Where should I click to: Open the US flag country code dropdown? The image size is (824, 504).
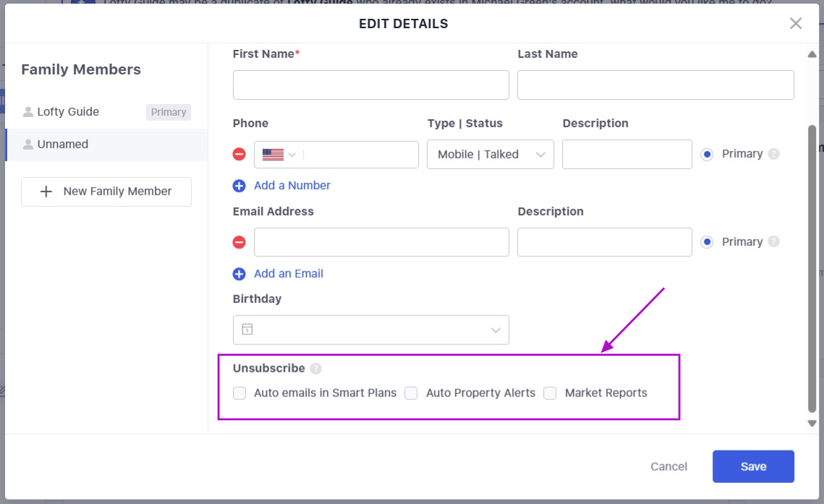point(279,155)
